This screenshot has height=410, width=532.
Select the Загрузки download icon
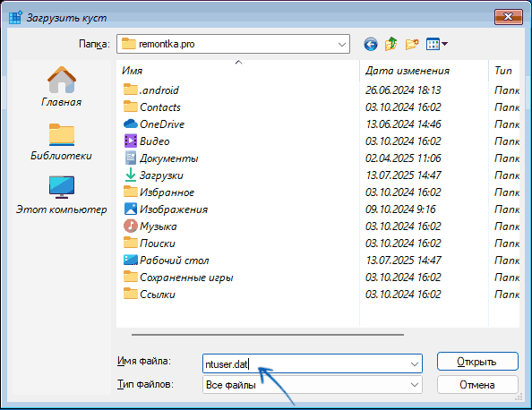tap(131, 175)
